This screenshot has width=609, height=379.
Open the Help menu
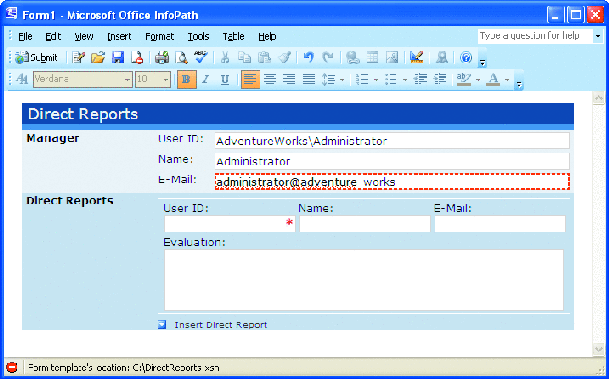click(267, 37)
